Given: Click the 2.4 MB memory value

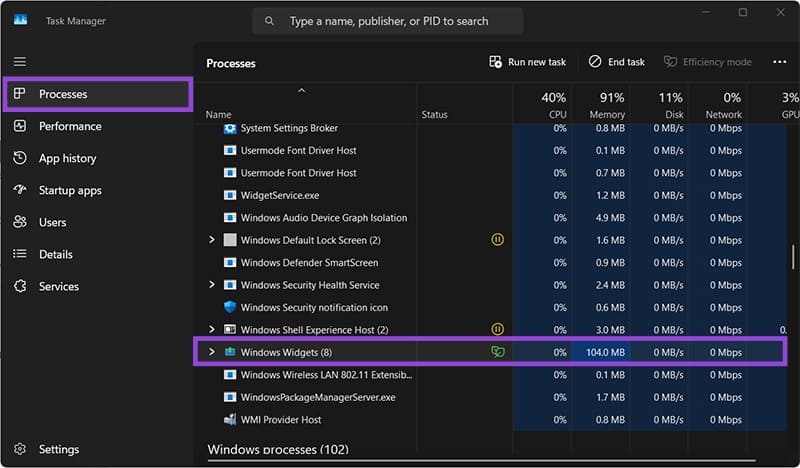Looking at the screenshot, I should (x=610, y=285).
